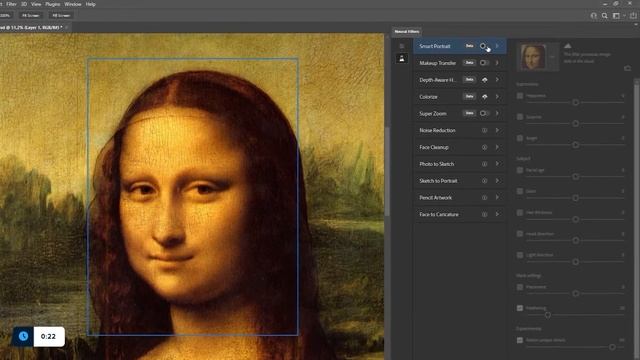Expand the Smart Portrait filter chevron

coord(497,46)
